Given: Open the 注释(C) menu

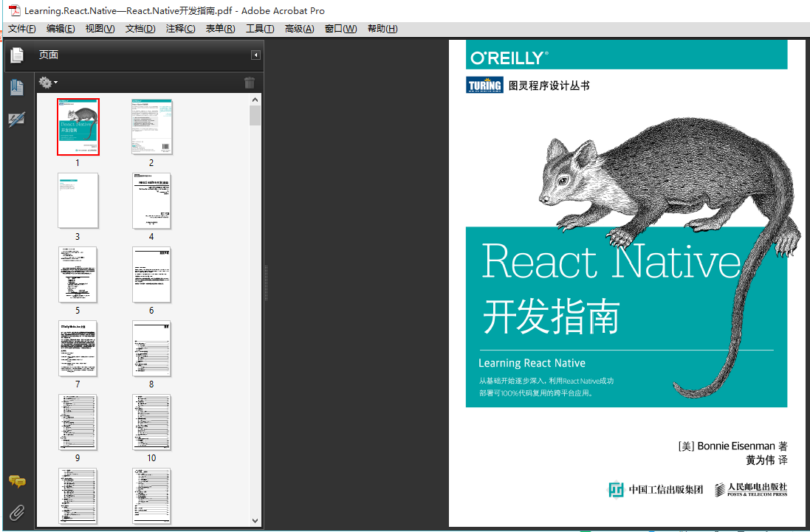Looking at the screenshot, I should point(180,29).
